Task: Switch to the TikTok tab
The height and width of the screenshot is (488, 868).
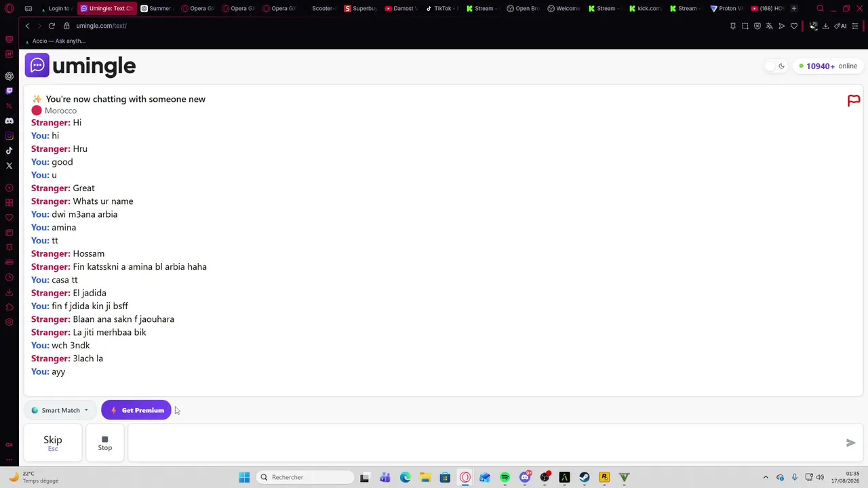Action: click(x=441, y=9)
